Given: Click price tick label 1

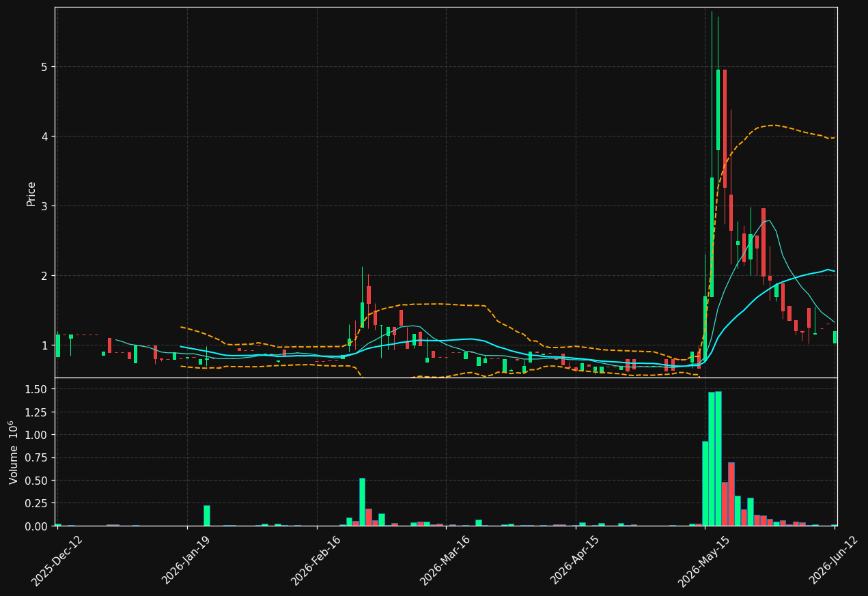Looking at the screenshot, I should pos(44,345).
